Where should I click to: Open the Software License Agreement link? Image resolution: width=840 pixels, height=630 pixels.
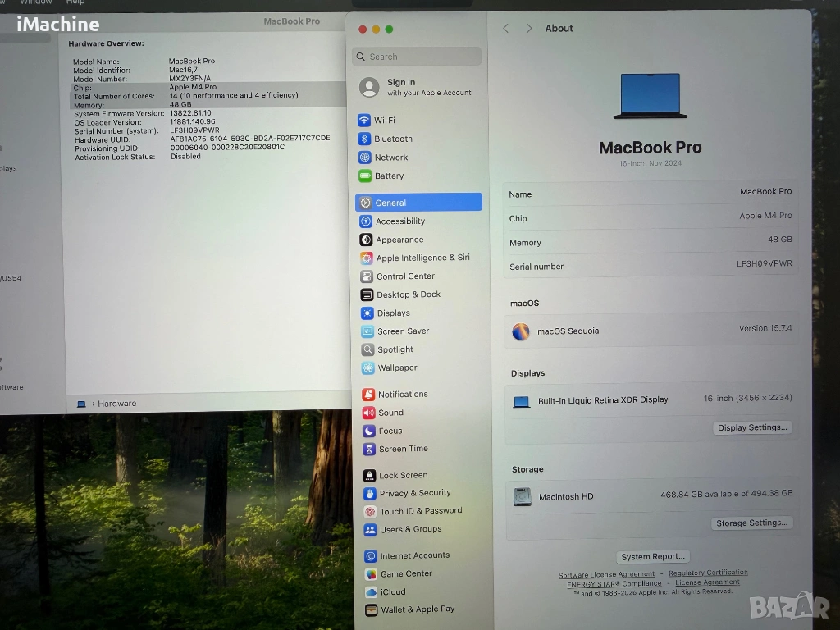pyautogui.click(x=606, y=575)
